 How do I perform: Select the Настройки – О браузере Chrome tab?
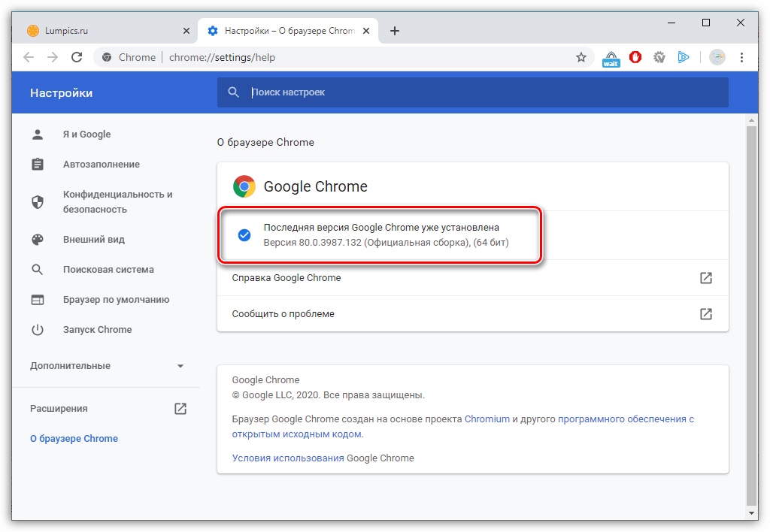[x=290, y=31]
